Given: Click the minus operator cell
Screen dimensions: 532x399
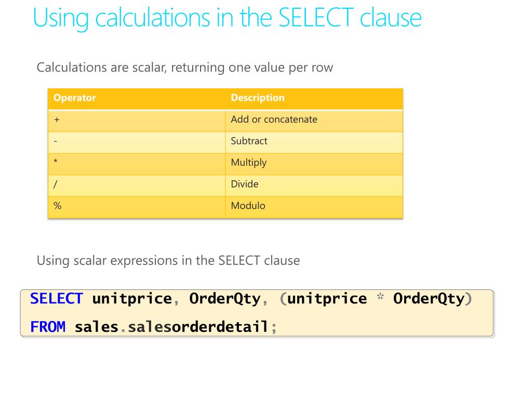Looking at the screenshot, I should (x=137, y=142).
